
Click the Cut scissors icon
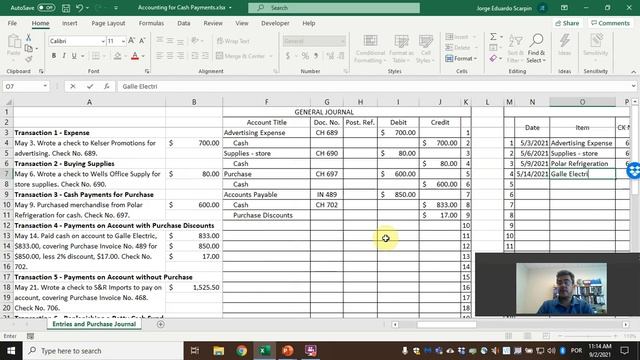pos(29,38)
